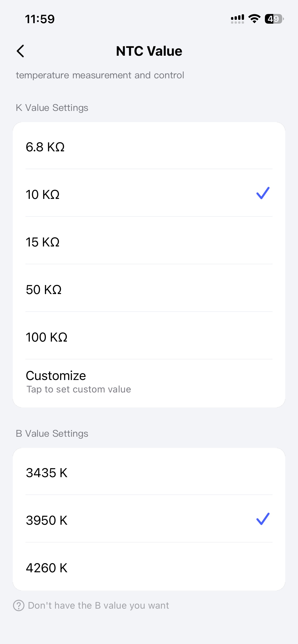Tap the blue checkmark beside 3950 K
This screenshot has width=298, height=644.
(263, 519)
